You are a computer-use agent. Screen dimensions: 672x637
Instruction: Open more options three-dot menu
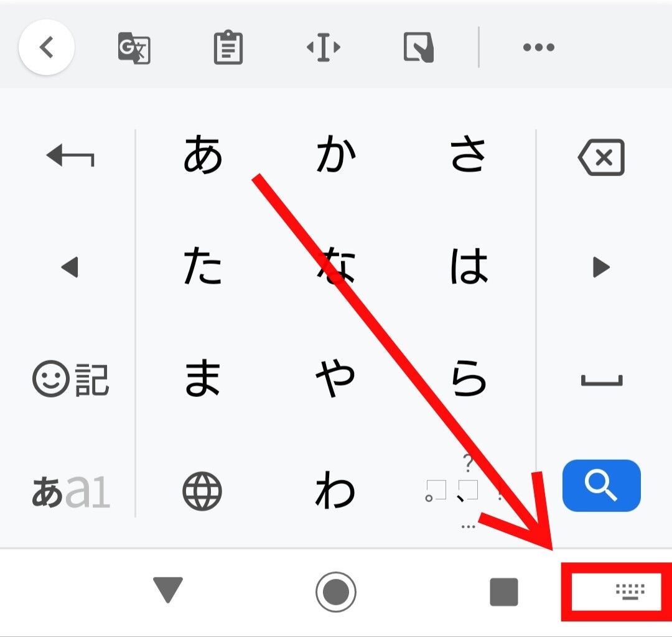pyautogui.click(x=539, y=47)
